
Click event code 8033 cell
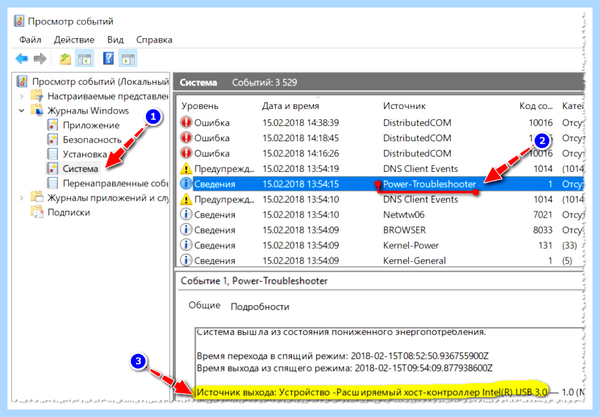(x=543, y=230)
